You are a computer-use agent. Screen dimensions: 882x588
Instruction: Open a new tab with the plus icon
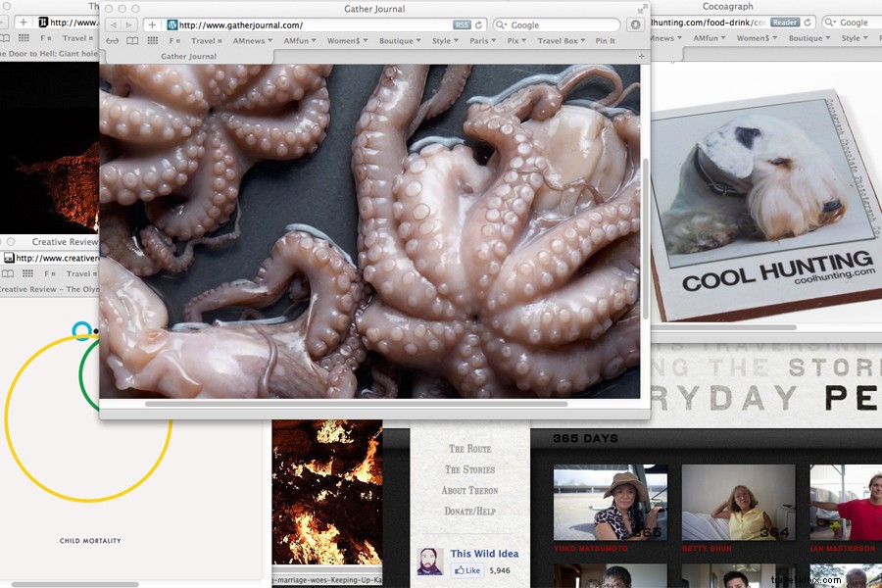(x=152, y=24)
